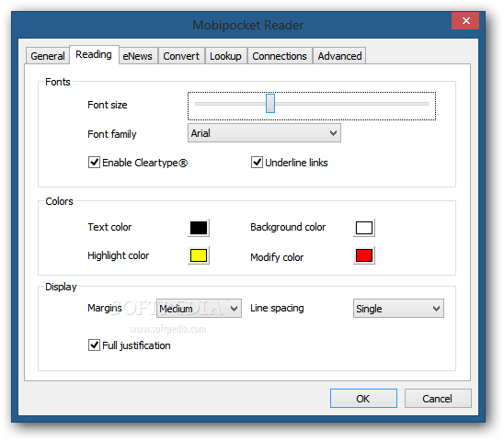Screen dimensions: 504x441
Task: Click the Margins label
Action: coord(105,308)
